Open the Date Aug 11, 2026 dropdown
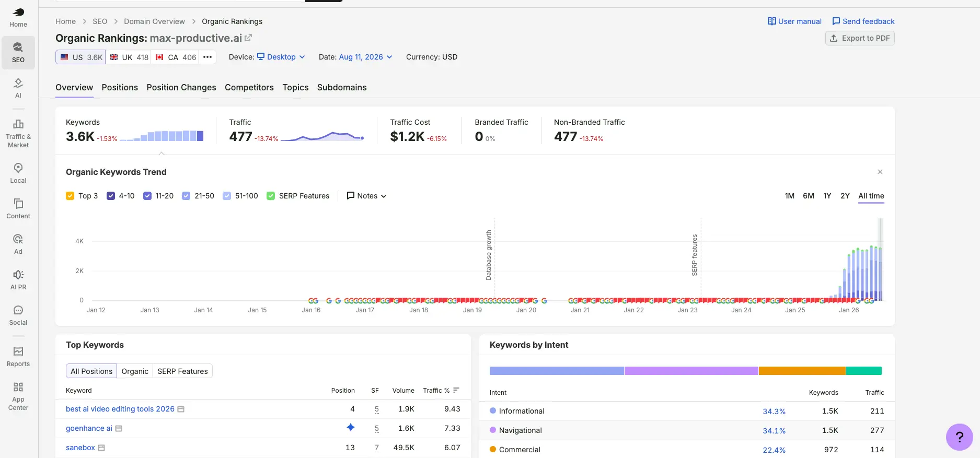The width and height of the screenshot is (980, 458). pos(365,57)
